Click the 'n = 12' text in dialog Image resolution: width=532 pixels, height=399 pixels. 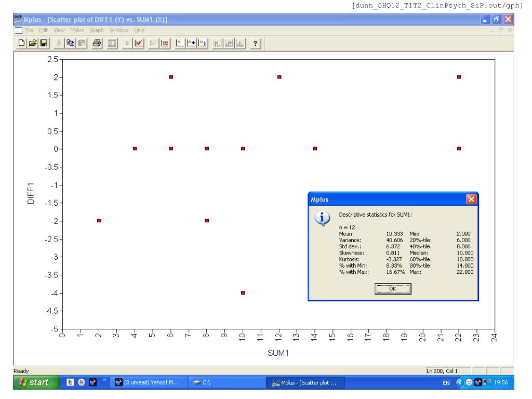pyautogui.click(x=347, y=228)
